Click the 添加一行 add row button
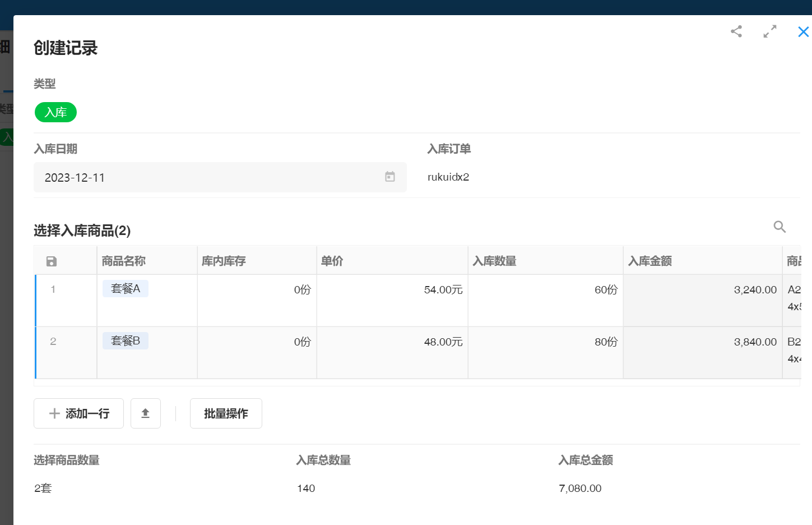812x525 pixels. [78, 413]
